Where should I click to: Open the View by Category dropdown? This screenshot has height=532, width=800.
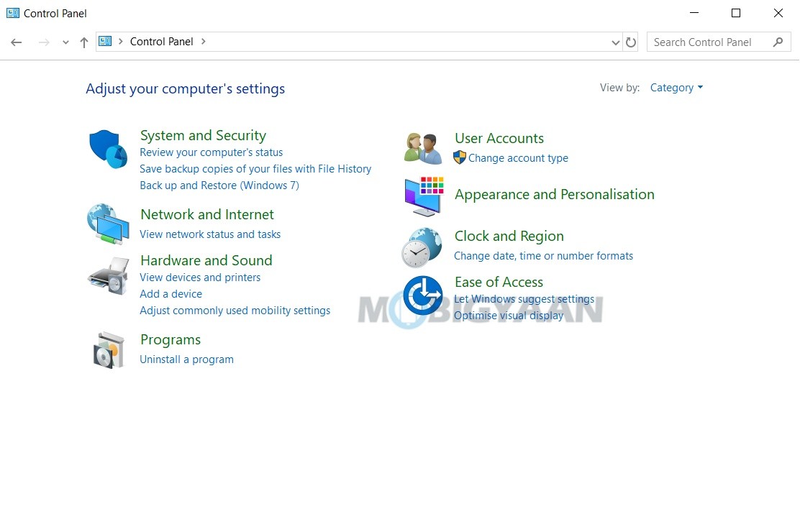(675, 87)
